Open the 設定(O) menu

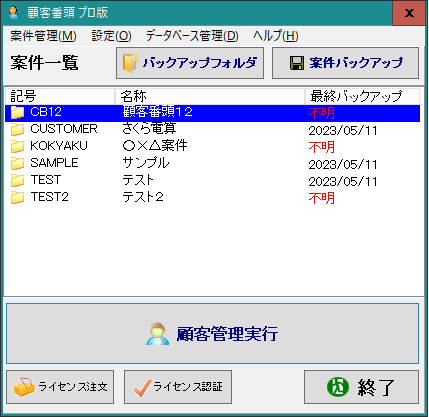click(x=111, y=36)
